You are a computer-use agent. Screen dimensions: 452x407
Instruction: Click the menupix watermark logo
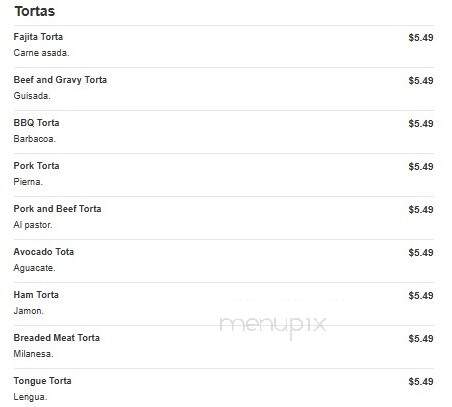(x=273, y=326)
